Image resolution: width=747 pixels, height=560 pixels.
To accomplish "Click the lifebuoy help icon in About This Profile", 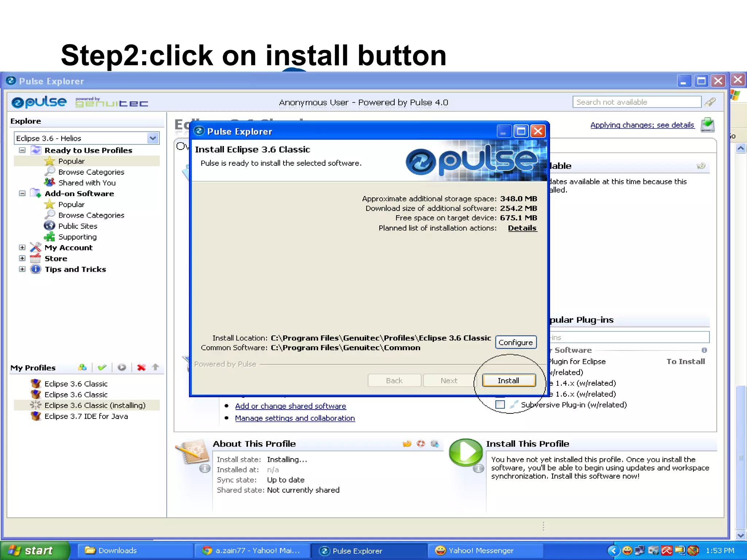I will (421, 444).
